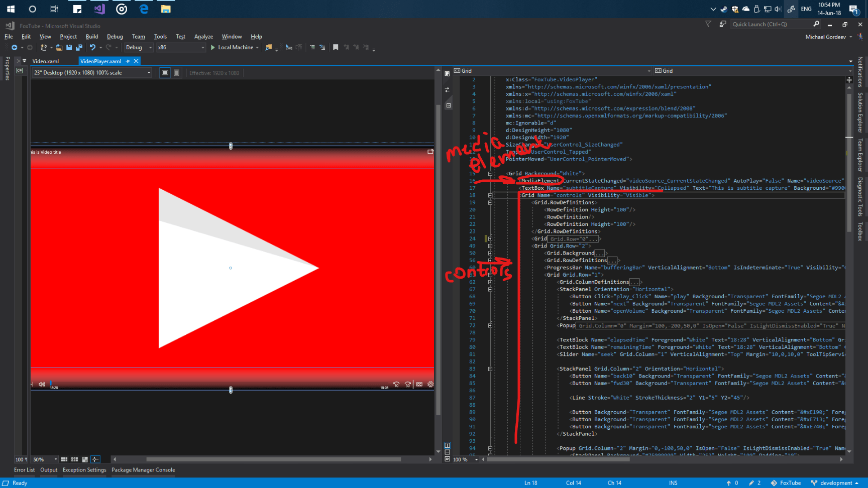Toggle the designer artboard background
Image resolution: width=868 pixels, height=488 pixels.
(x=85, y=459)
